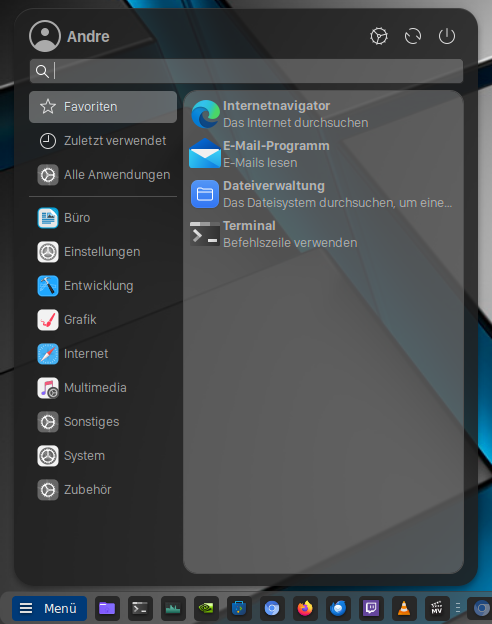Select the Büro category
This screenshot has height=624, width=492.
[103, 218]
